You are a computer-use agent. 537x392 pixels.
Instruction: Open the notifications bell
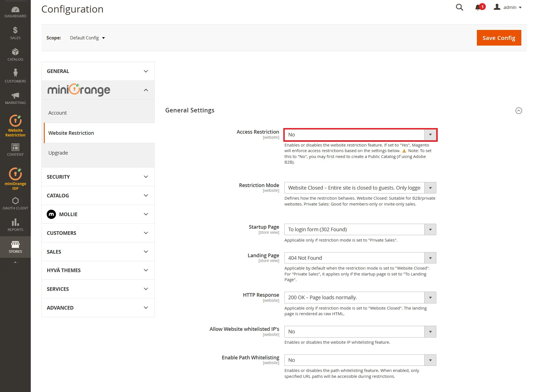478,7
